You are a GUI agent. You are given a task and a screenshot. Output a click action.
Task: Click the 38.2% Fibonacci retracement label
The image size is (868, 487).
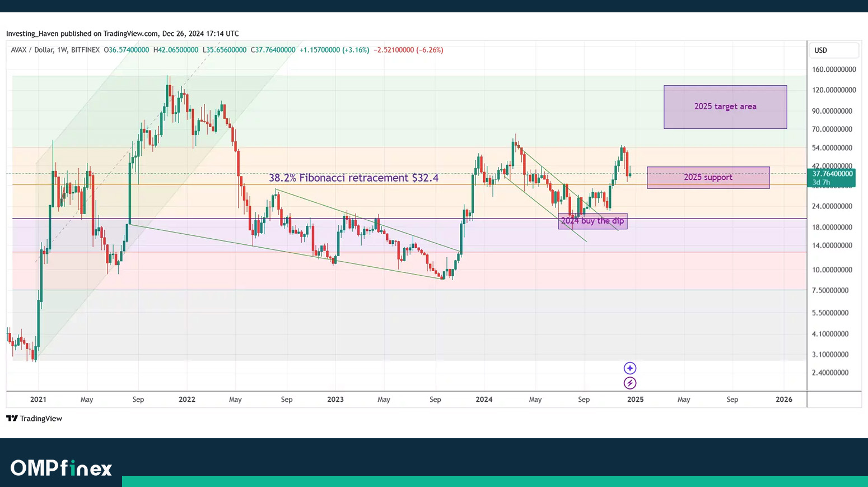[x=353, y=178]
